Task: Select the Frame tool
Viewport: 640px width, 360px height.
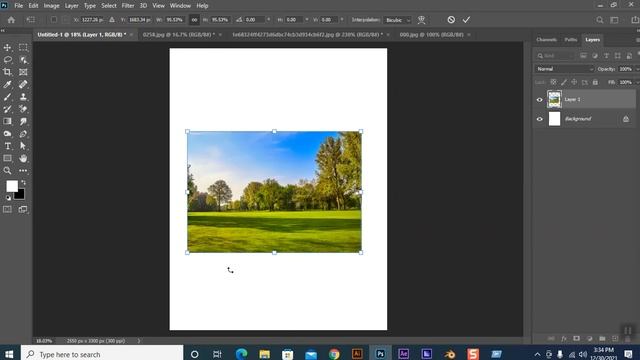Action: pyautogui.click(x=23, y=72)
